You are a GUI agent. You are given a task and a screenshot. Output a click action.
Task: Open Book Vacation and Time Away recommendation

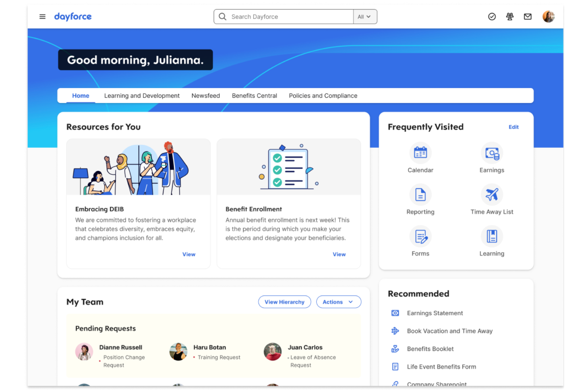point(449,331)
